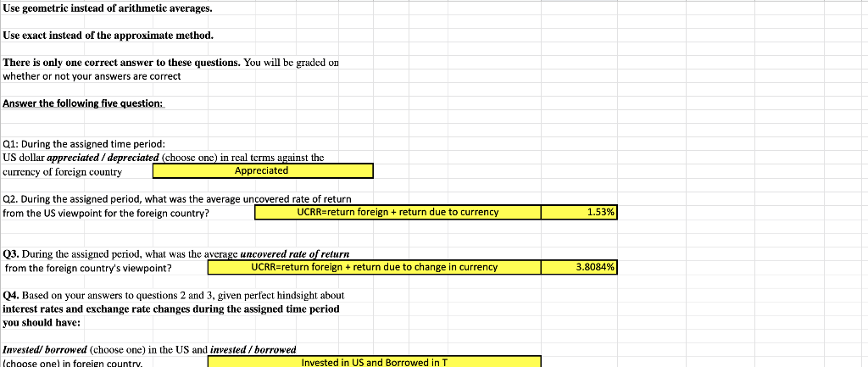The width and height of the screenshot is (868, 367).
Task: Select the 'Answer the following five question:' heading cell
Action: point(83,103)
